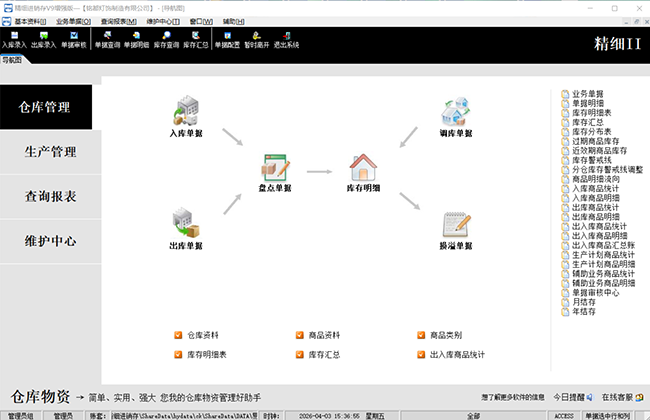Open the 维护中心 menu in menu bar

click(166, 20)
